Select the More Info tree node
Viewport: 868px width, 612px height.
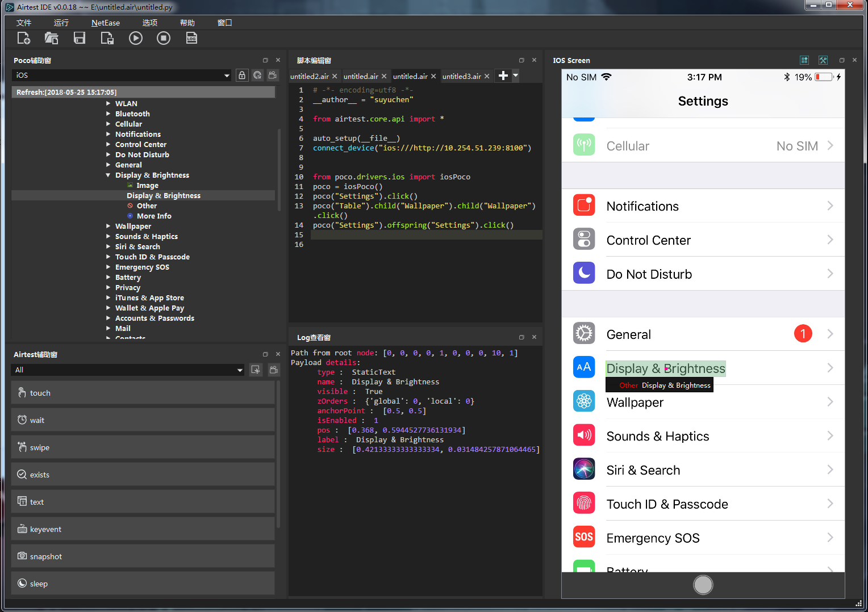[x=154, y=216]
